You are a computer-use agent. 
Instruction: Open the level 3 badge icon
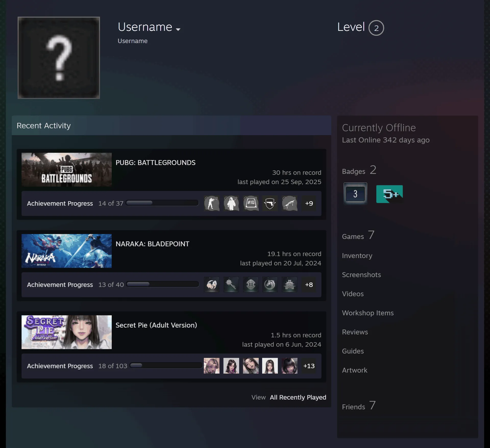tap(355, 194)
